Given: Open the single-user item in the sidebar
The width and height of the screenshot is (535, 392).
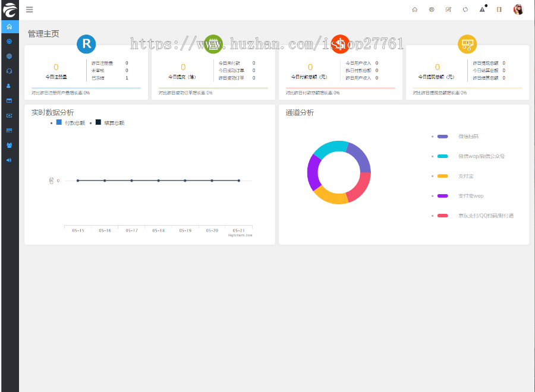Looking at the screenshot, I should (9, 86).
